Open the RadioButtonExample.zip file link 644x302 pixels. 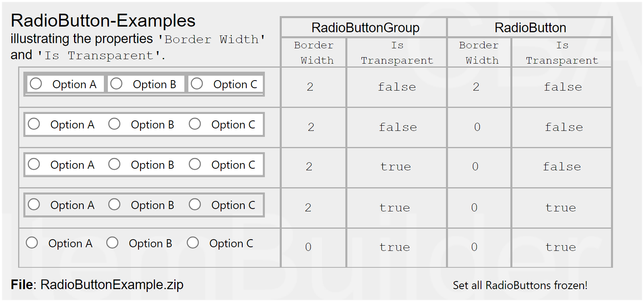point(111,285)
